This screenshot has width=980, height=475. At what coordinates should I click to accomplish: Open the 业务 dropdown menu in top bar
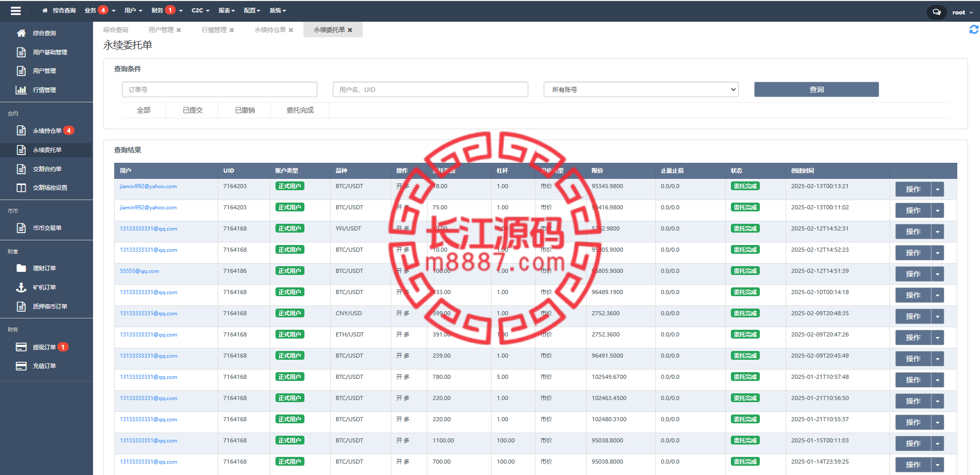pos(100,10)
